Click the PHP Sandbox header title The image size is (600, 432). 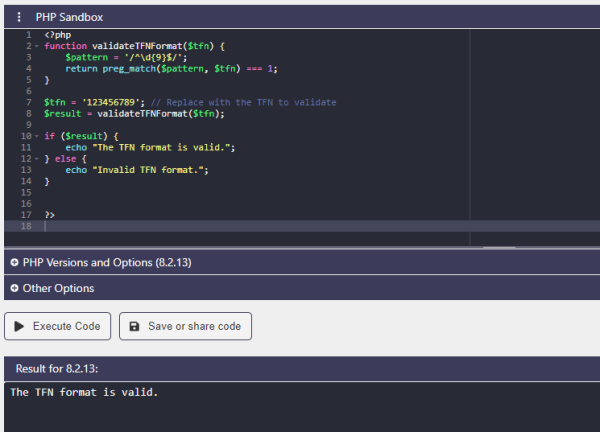(69, 17)
